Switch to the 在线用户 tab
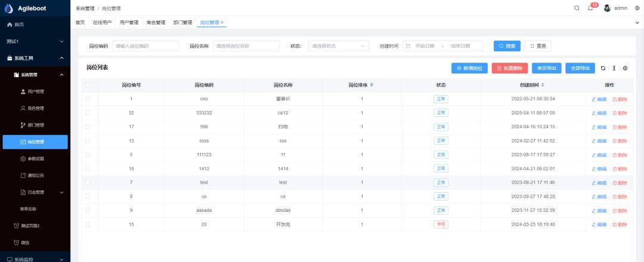The width and height of the screenshot is (644, 262). [x=102, y=23]
